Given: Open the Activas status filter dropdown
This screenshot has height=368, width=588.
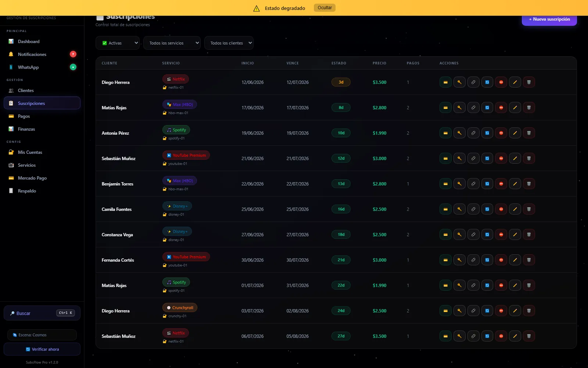Looking at the screenshot, I should coord(118,43).
